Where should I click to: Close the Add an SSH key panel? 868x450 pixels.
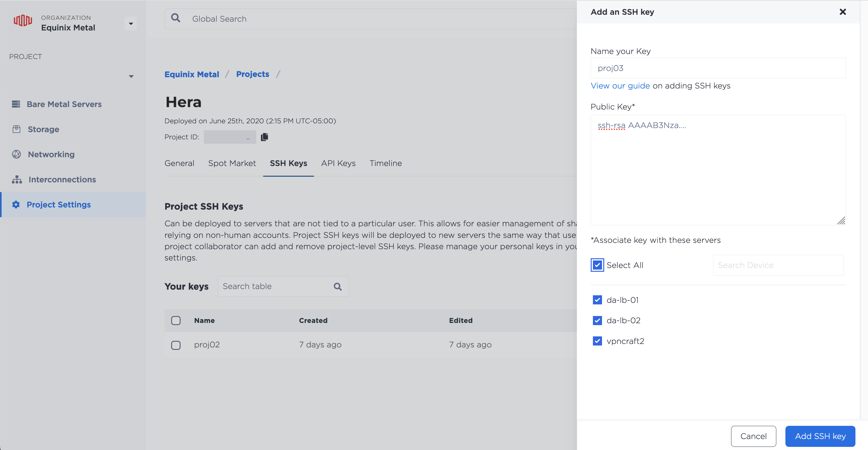click(x=842, y=12)
